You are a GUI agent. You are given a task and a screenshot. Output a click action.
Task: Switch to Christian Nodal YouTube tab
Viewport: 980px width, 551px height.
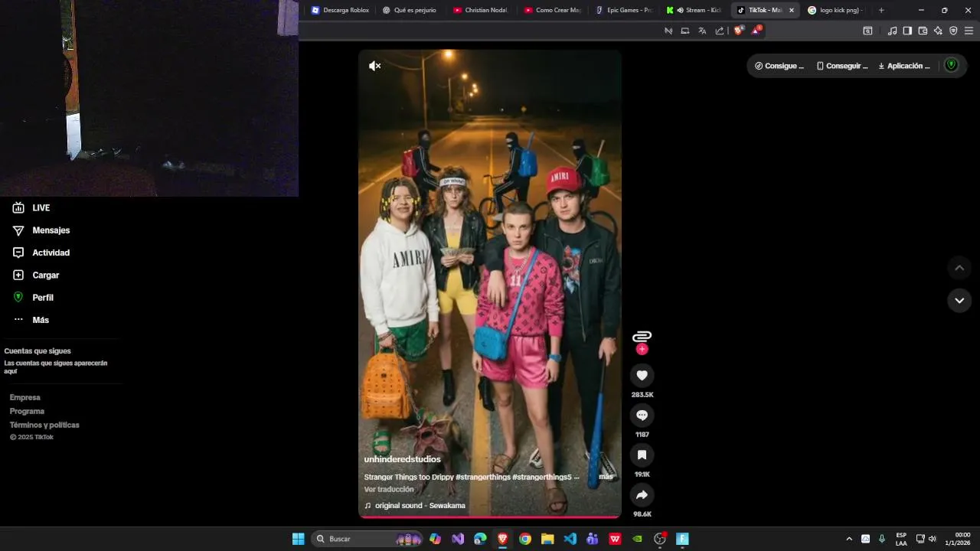coord(481,10)
